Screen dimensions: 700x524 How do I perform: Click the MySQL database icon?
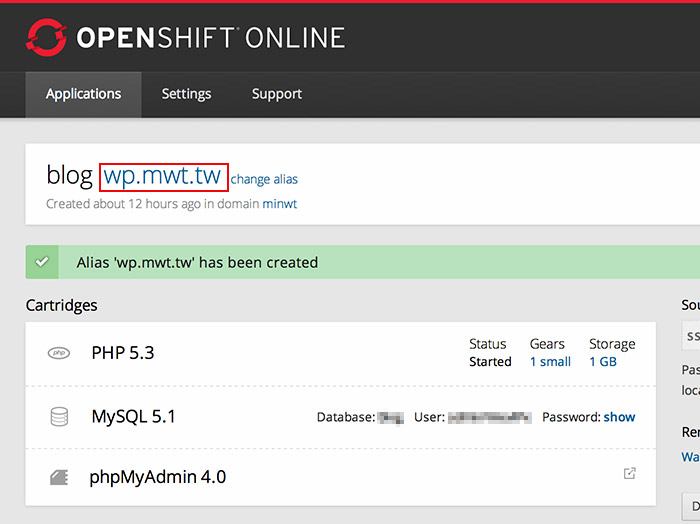click(59, 417)
